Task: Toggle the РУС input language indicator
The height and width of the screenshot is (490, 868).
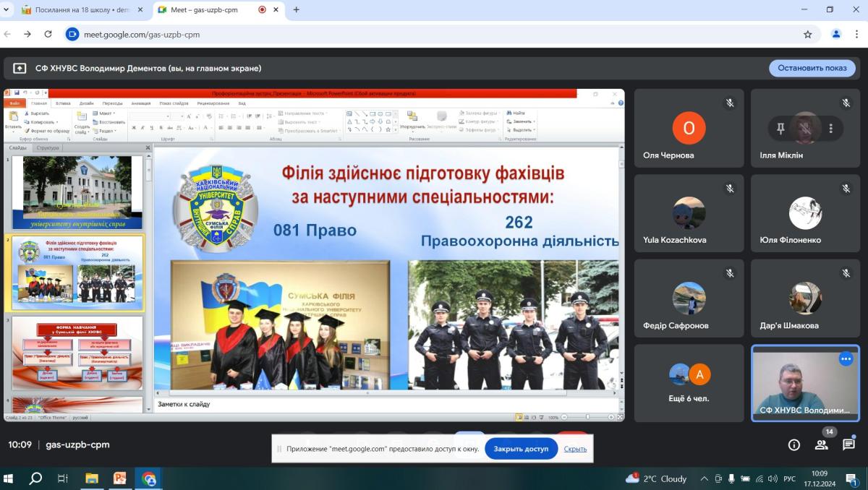Action: coord(790,478)
